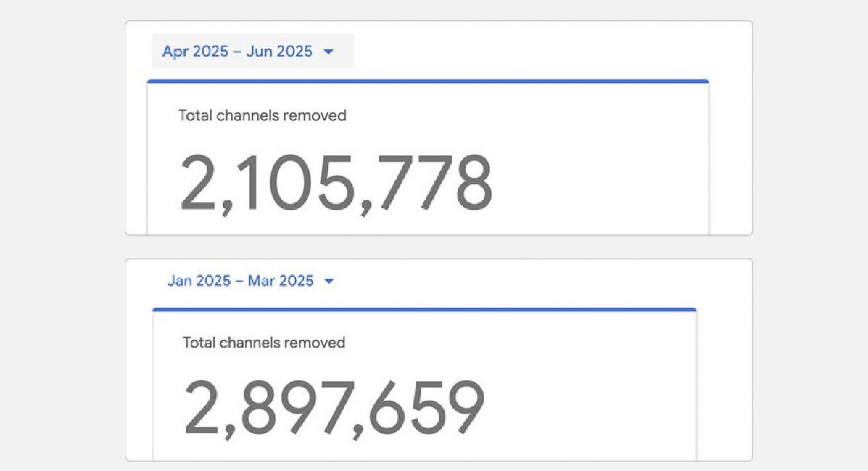This screenshot has height=471, width=868.
Task: Select the top quarterly report card
Action: coord(435,127)
